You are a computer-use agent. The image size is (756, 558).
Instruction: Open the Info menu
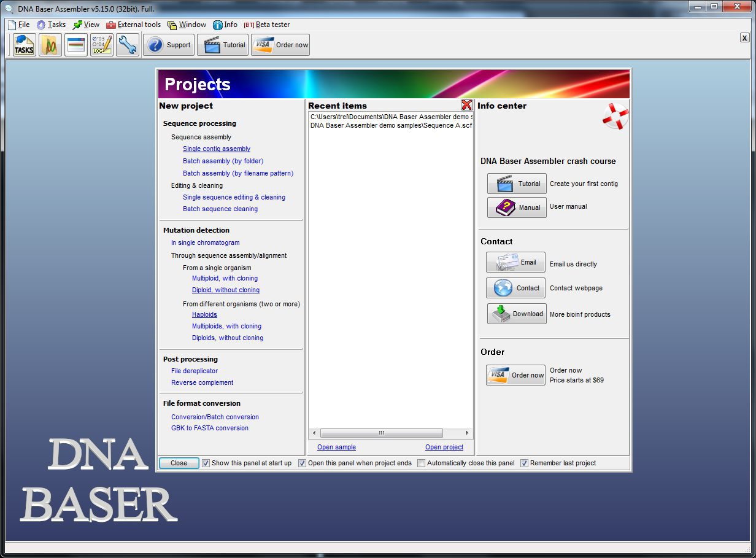(225, 25)
